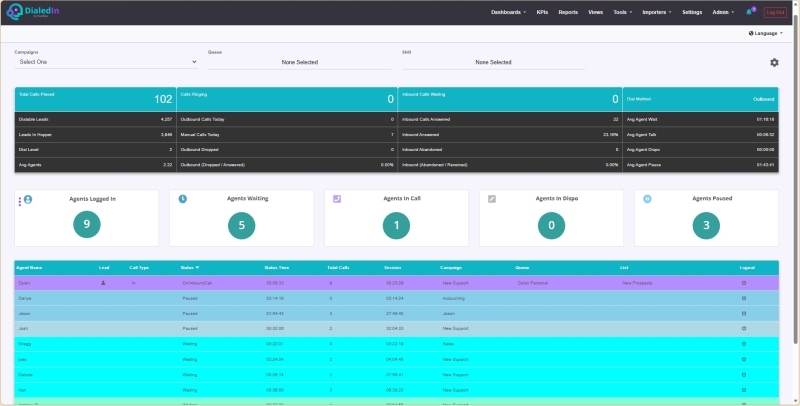Viewport: 800px width, 406px height.
Task: Expand the Tools dropdown menu
Action: pos(622,12)
